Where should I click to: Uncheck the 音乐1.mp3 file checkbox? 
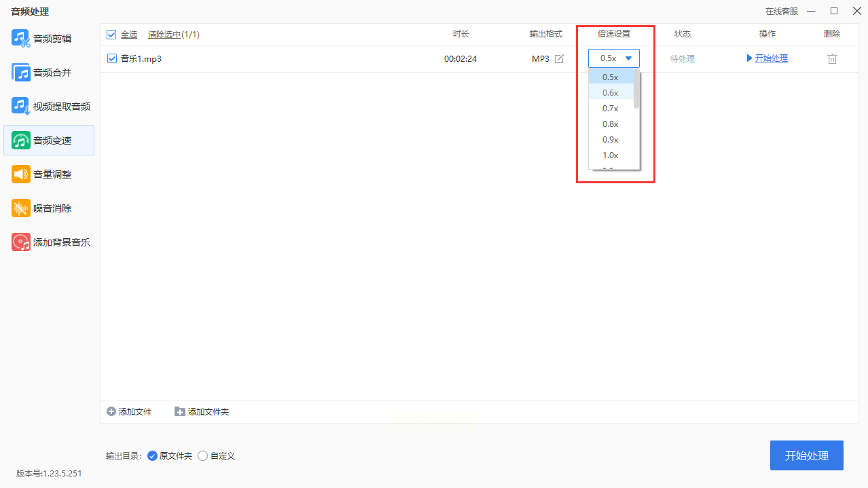tap(112, 59)
